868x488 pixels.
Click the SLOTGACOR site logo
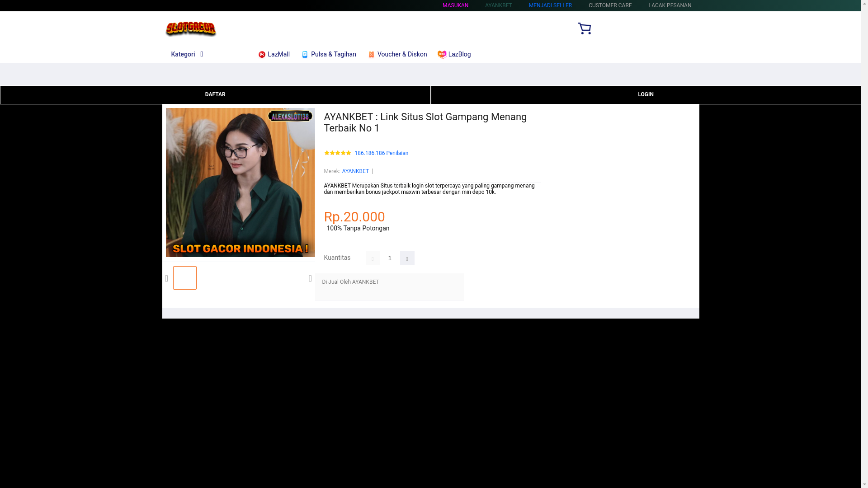(191, 29)
